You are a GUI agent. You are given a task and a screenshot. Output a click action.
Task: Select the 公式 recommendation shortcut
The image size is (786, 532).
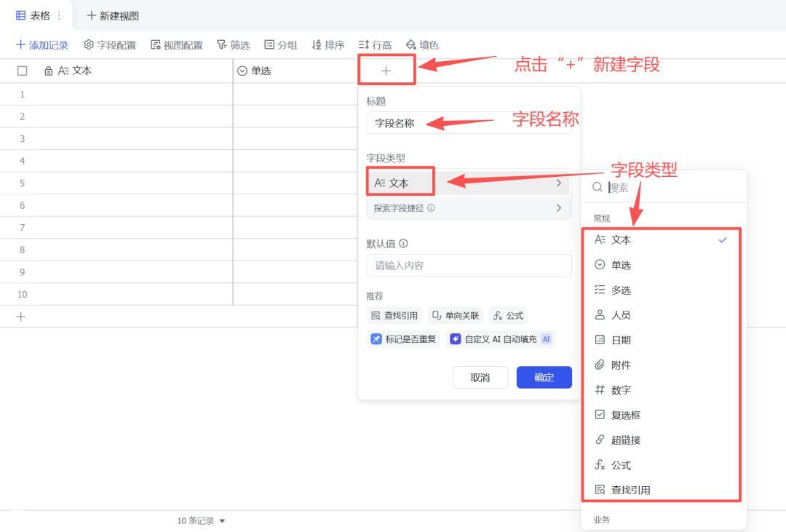pyautogui.click(x=507, y=315)
